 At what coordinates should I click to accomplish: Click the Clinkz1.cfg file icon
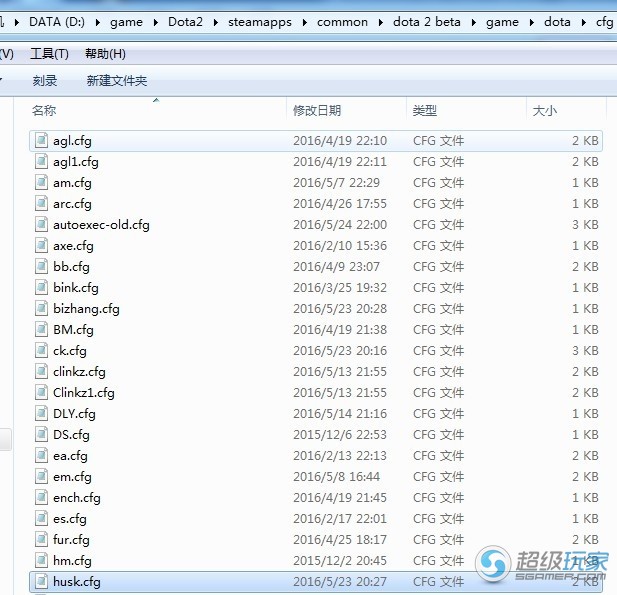pos(41,392)
